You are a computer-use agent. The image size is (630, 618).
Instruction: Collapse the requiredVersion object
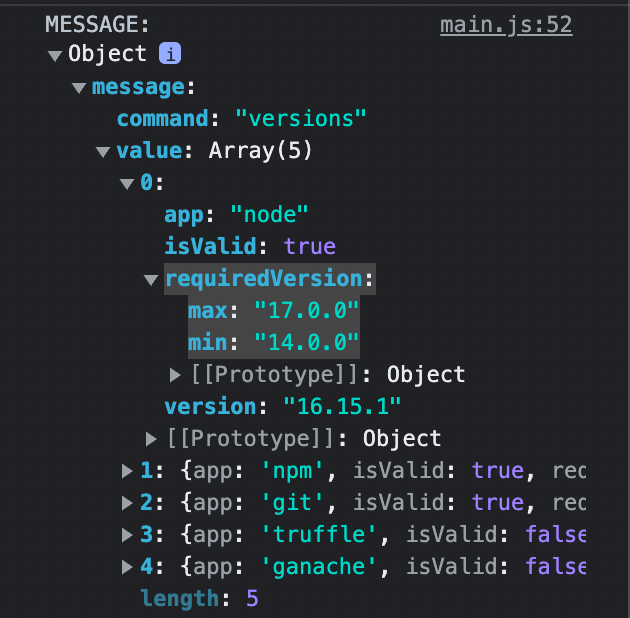[151, 280]
